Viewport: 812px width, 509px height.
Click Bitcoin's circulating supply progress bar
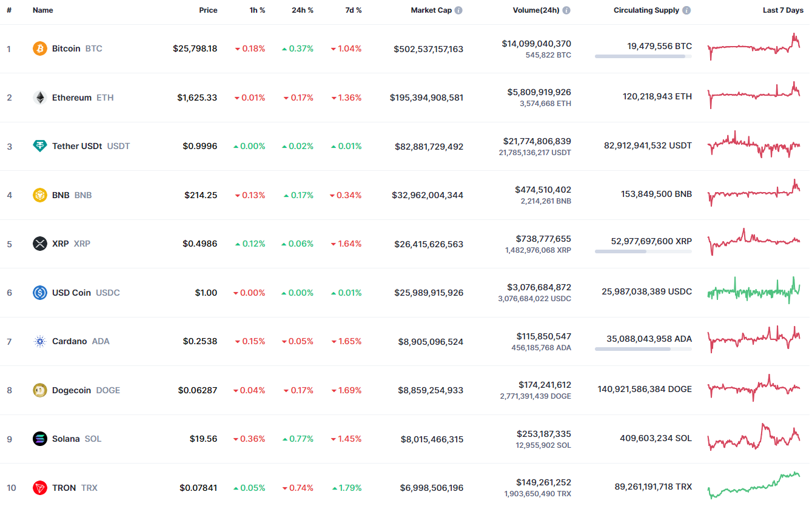(x=643, y=56)
